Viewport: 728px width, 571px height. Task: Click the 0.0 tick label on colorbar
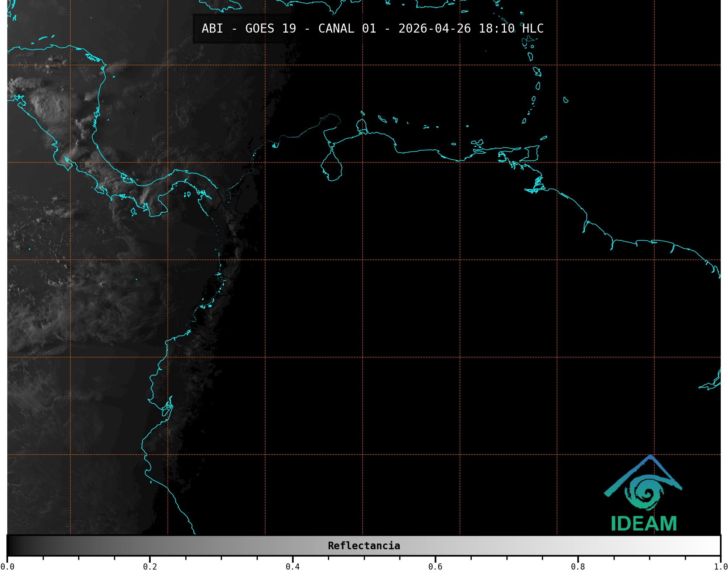(7, 567)
